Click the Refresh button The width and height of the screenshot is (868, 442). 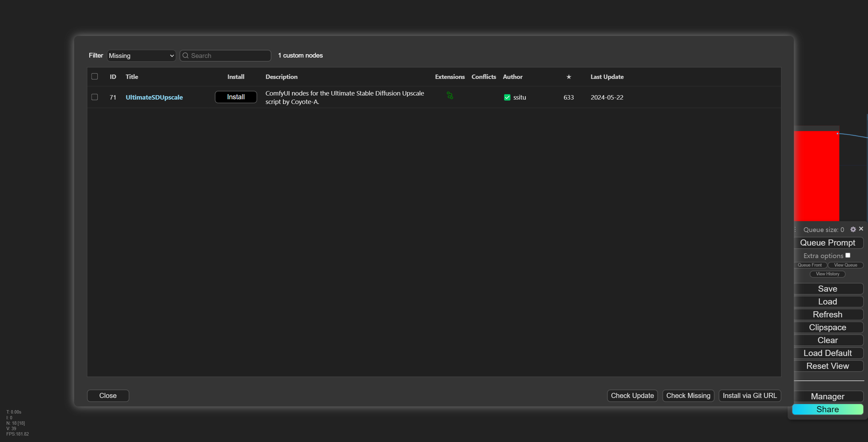(828, 315)
